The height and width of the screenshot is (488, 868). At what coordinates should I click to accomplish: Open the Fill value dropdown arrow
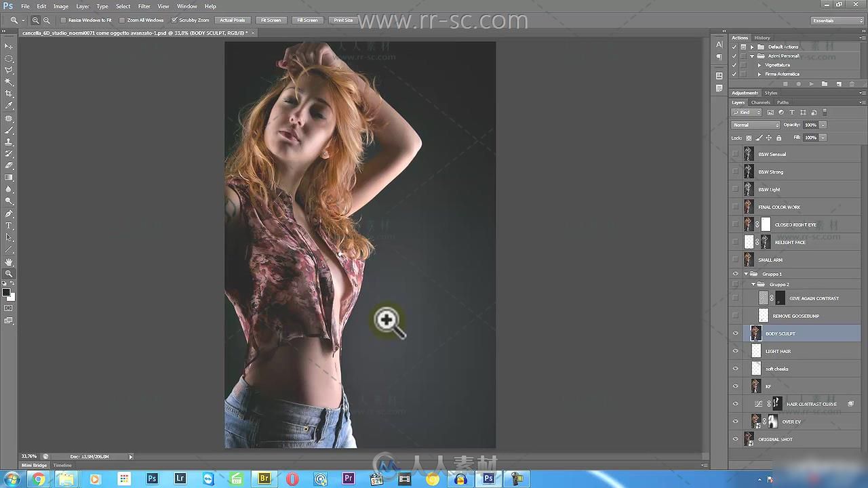pos(823,138)
